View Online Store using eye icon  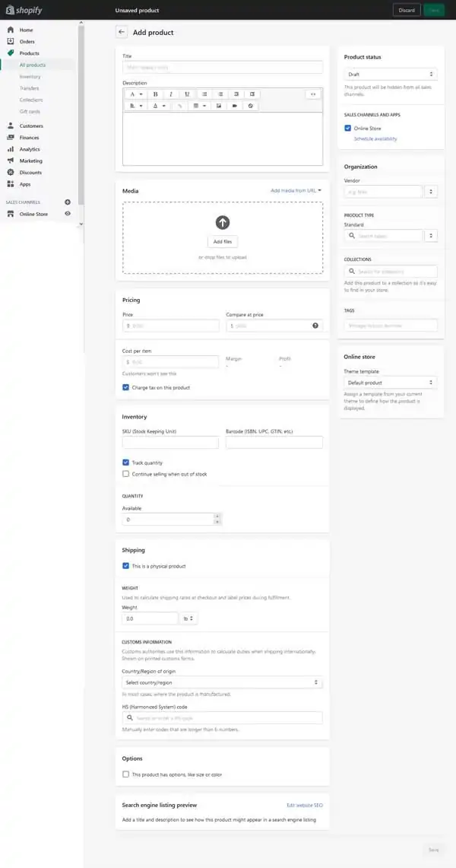(68, 214)
